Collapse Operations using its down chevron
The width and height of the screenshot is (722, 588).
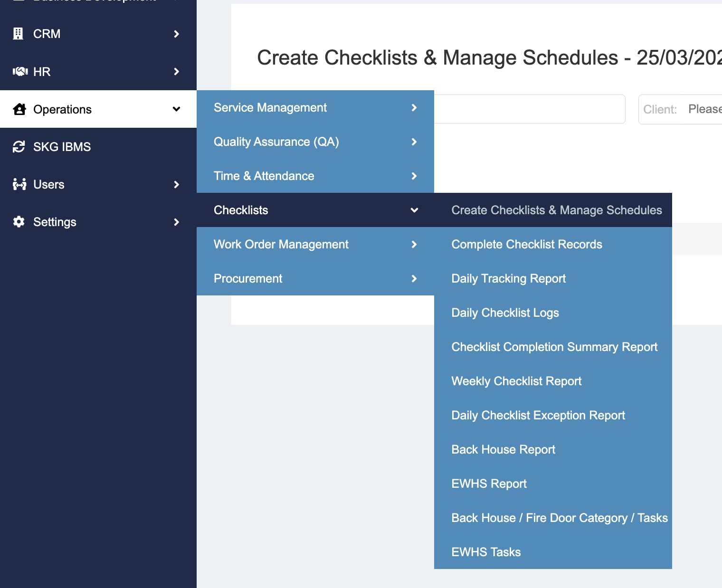[176, 109]
